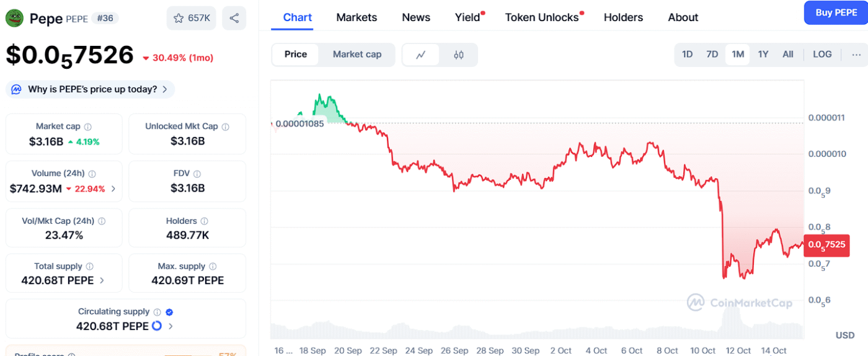Image resolution: width=868 pixels, height=356 pixels.
Task: Toggle chart to Price view
Action: coord(296,55)
